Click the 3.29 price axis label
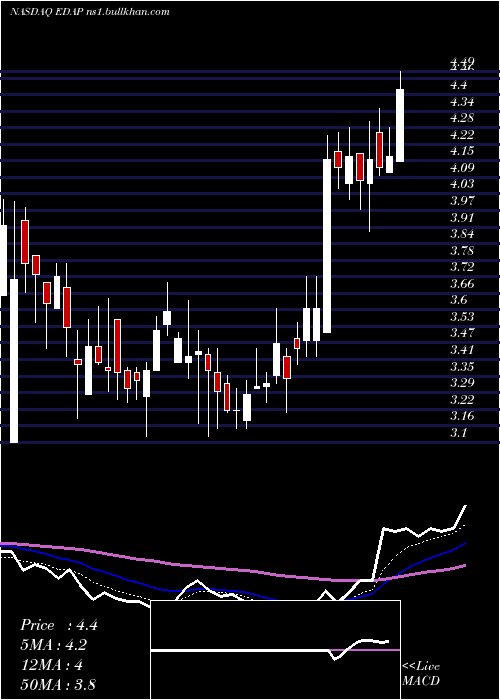Image resolution: width=500 pixels, height=700 pixels. (462, 383)
